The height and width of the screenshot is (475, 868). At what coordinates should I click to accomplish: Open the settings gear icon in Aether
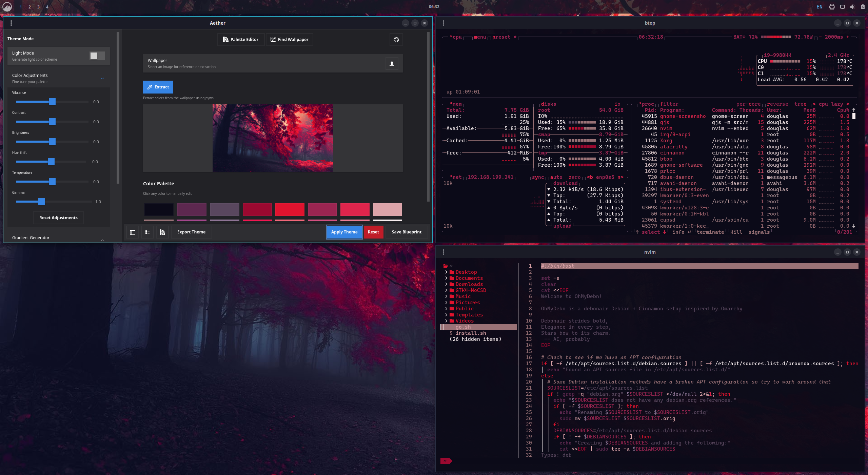396,40
